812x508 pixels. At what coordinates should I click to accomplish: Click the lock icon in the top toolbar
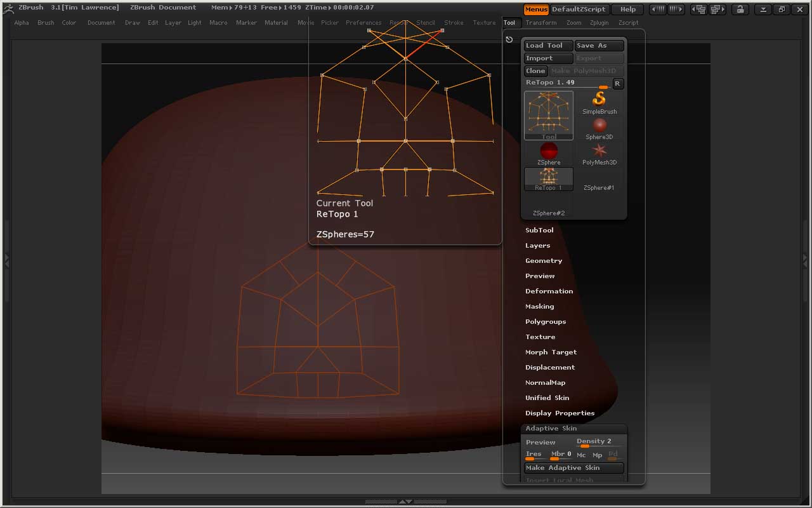click(740, 9)
